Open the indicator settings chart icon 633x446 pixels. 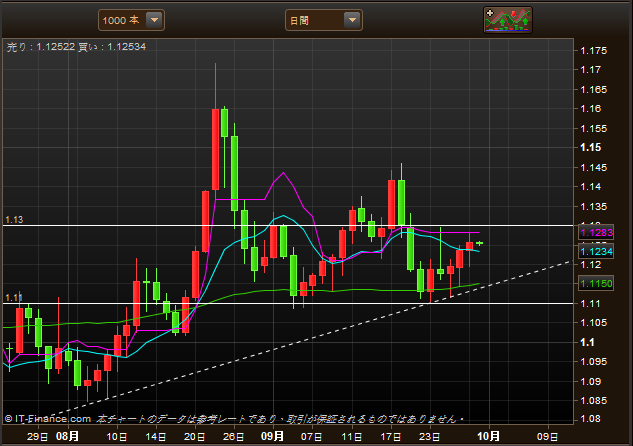point(508,20)
